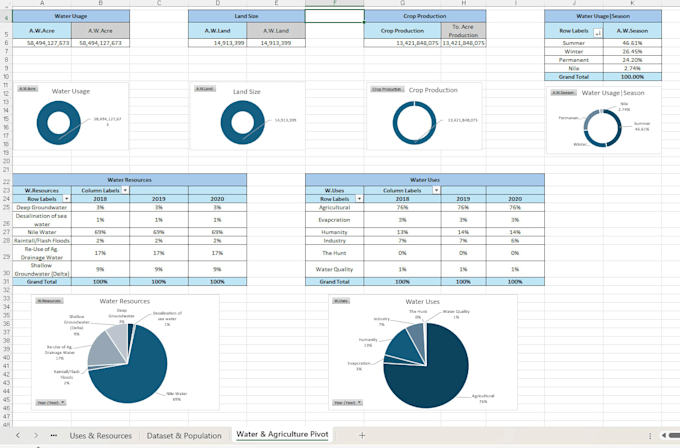Select the To. Acre Production header cell
Image resolution: width=680 pixels, height=448 pixels.
pyautogui.click(x=463, y=31)
